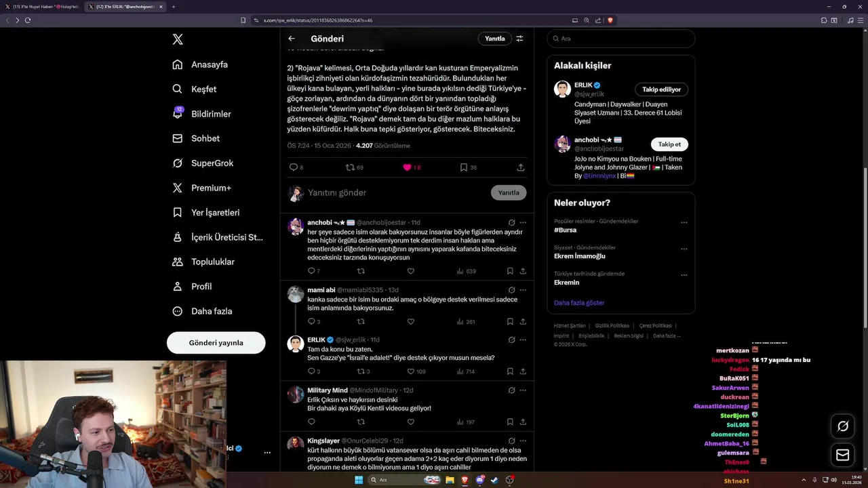The height and width of the screenshot is (488, 868).
Task: Like mami abi's reply
Action: click(x=410, y=322)
